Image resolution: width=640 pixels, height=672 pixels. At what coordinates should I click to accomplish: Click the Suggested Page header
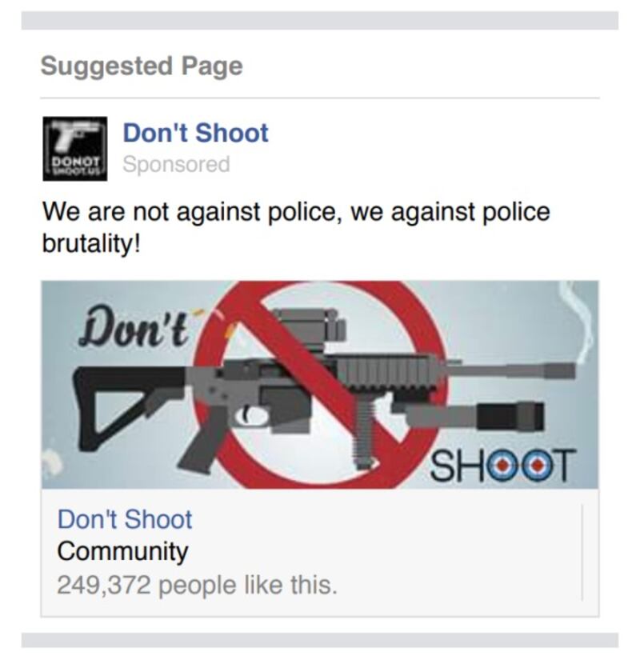[142, 66]
